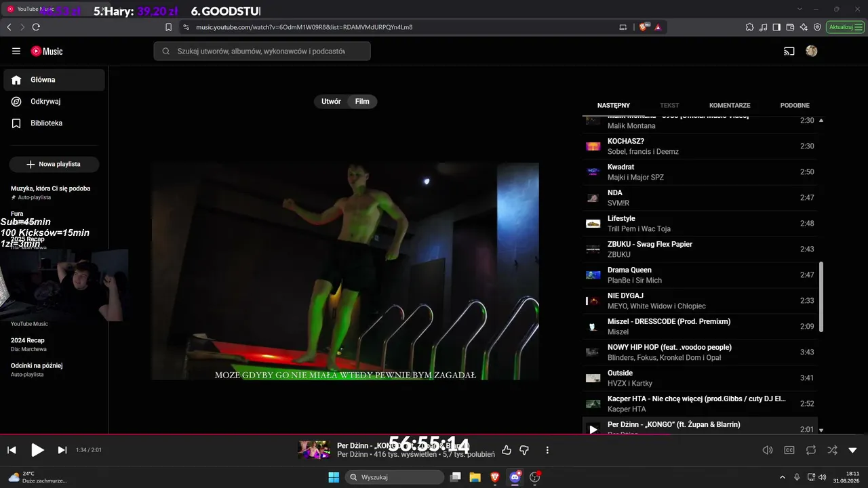Create a new playlist with Nowa playlista
Viewport: 868px width, 488px height.
click(x=54, y=164)
